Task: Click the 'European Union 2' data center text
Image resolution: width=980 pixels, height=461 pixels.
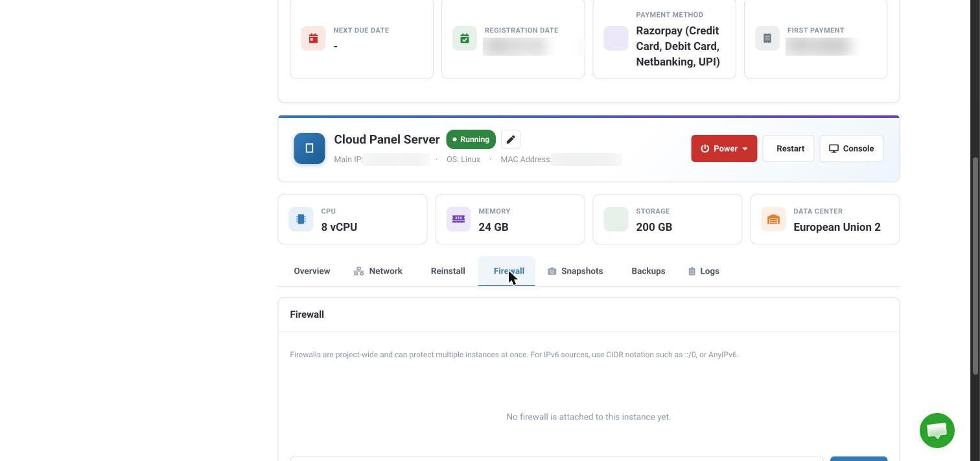Action: [x=837, y=227]
